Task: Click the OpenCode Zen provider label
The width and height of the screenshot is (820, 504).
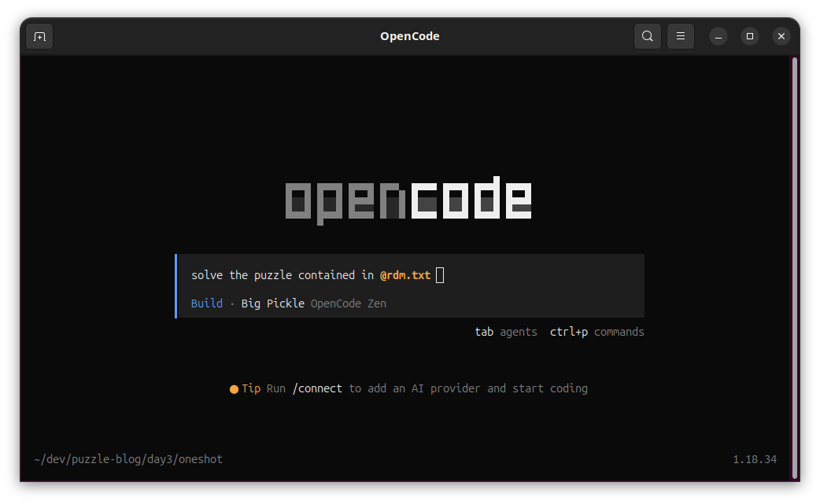Action: point(349,304)
